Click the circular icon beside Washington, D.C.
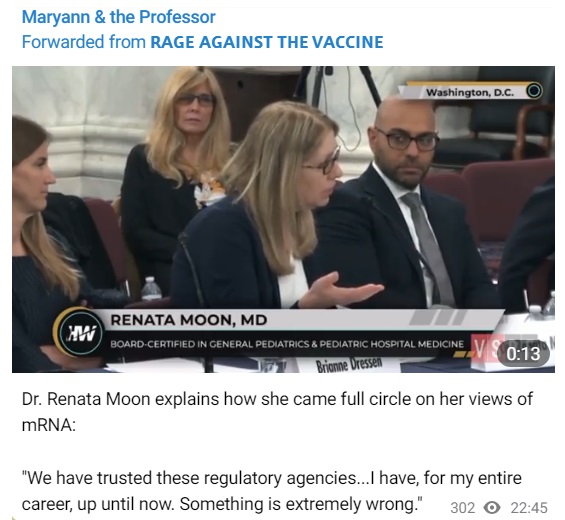Screen dimensions: 565x520 [534, 90]
